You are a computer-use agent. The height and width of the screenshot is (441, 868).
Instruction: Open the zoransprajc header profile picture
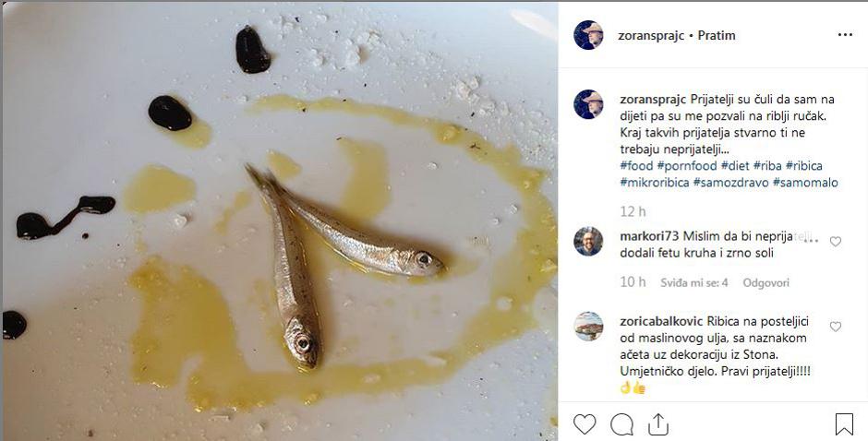click(x=588, y=35)
